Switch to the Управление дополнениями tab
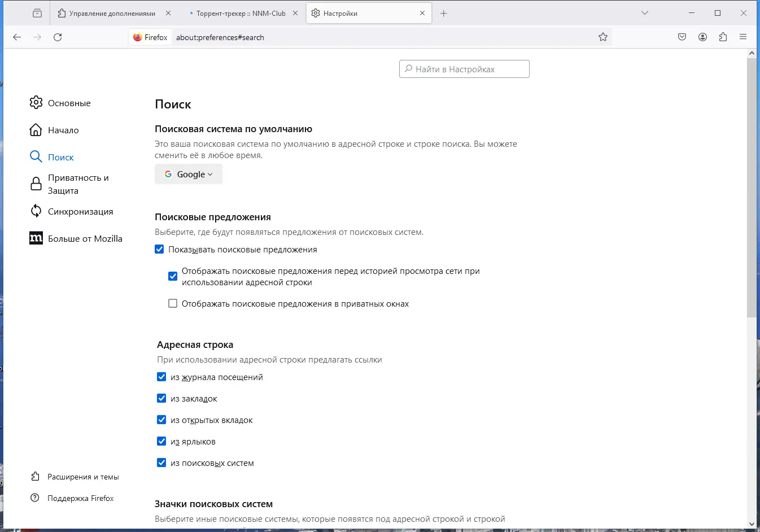 [x=113, y=12]
